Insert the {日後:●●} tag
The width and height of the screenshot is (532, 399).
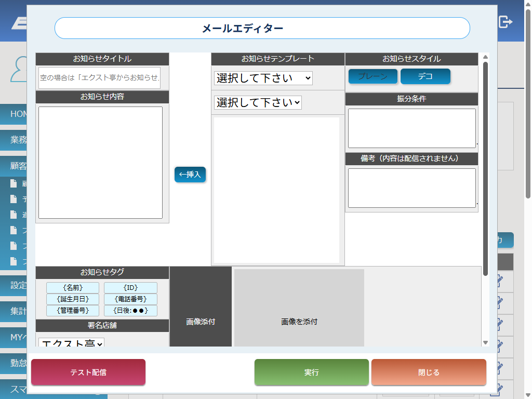click(130, 311)
